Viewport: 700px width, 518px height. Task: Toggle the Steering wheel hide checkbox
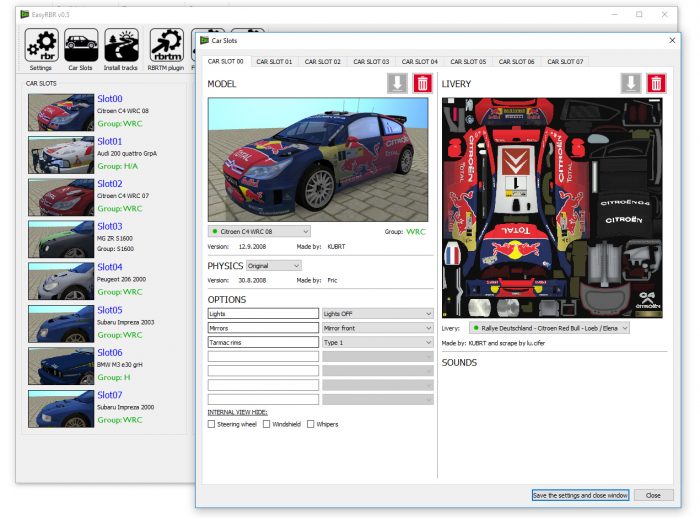tap(212, 424)
